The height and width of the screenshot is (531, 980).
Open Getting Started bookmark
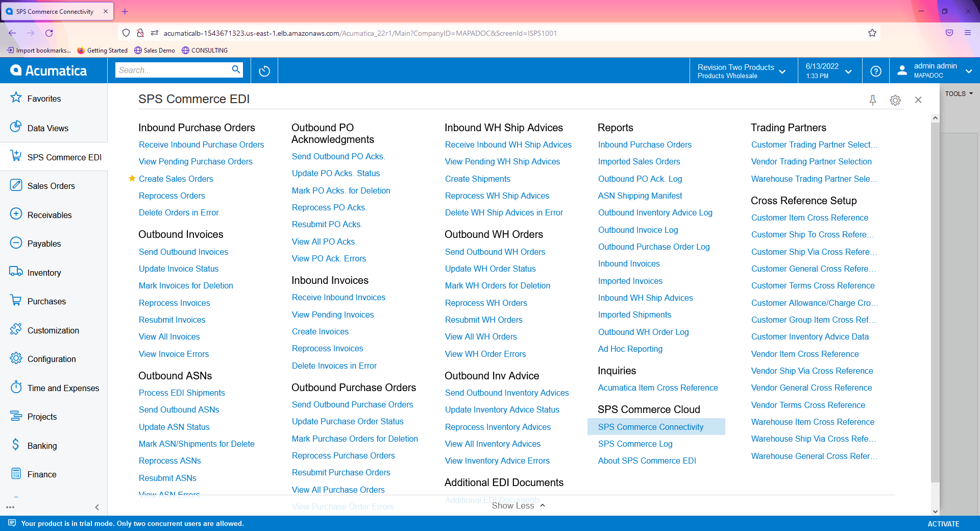point(103,51)
